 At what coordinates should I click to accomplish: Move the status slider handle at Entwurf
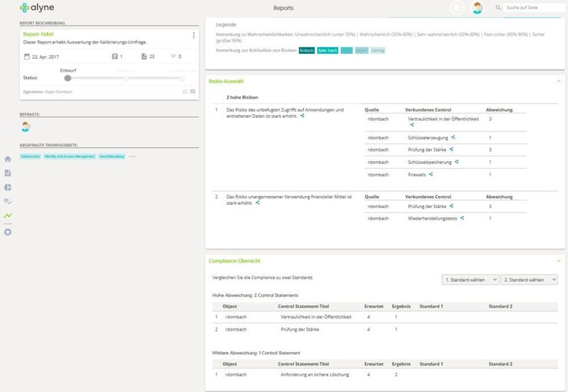[x=67, y=78]
